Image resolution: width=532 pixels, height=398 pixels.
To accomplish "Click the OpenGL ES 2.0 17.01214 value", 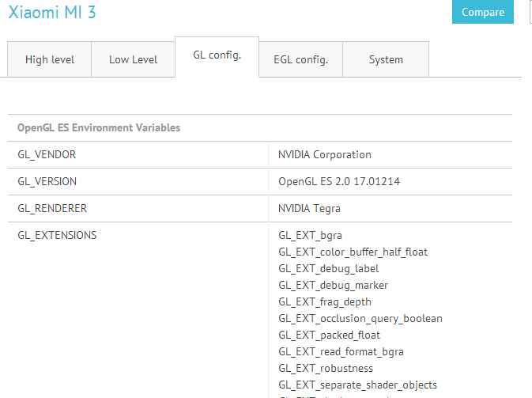I will (x=338, y=181).
